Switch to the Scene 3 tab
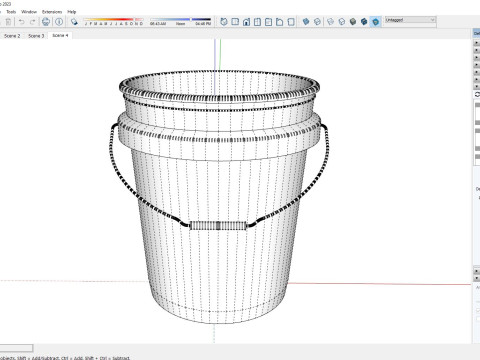Image resolution: width=480 pixels, height=360 pixels. (x=36, y=36)
